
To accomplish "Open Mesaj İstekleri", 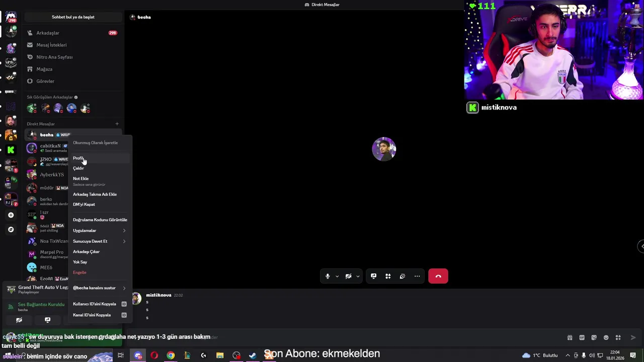I will click(x=72, y=45).
